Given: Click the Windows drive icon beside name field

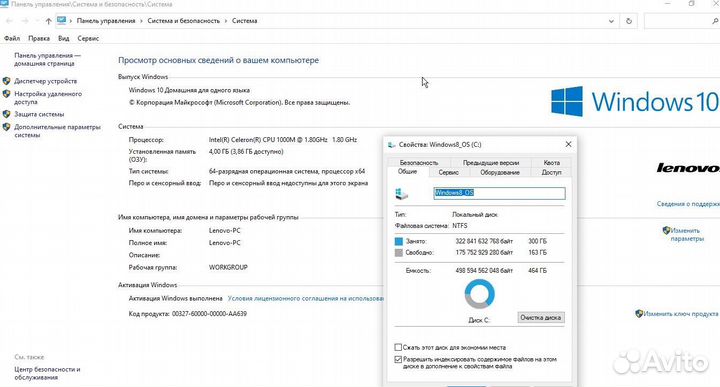Looking at the screenshot, I should pos(401,194).
